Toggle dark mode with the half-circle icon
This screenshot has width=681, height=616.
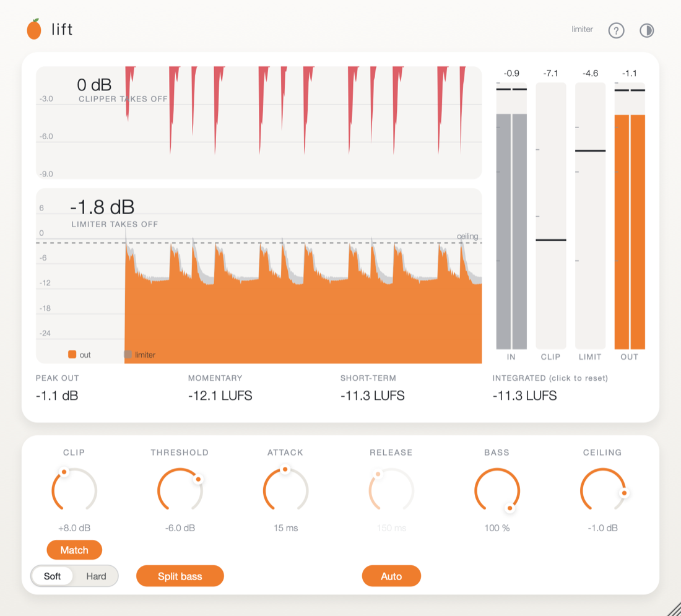coord(646,30)
